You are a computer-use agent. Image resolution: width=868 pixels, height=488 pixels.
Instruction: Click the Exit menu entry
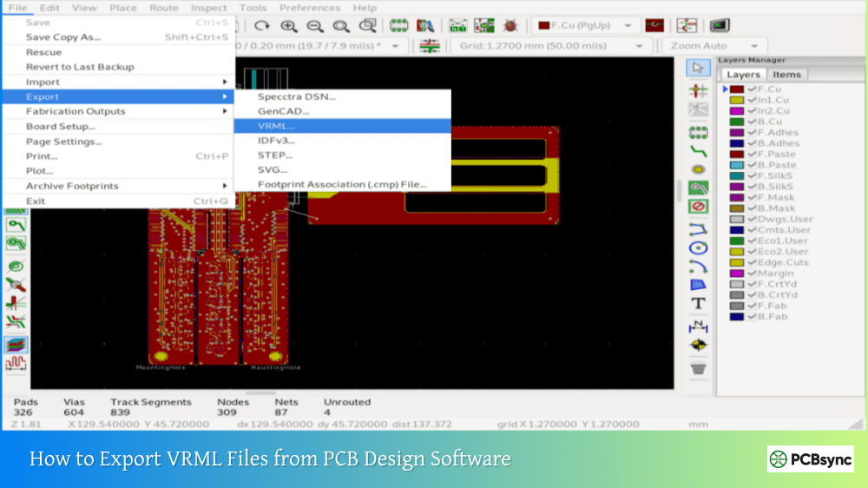(118, 201)
